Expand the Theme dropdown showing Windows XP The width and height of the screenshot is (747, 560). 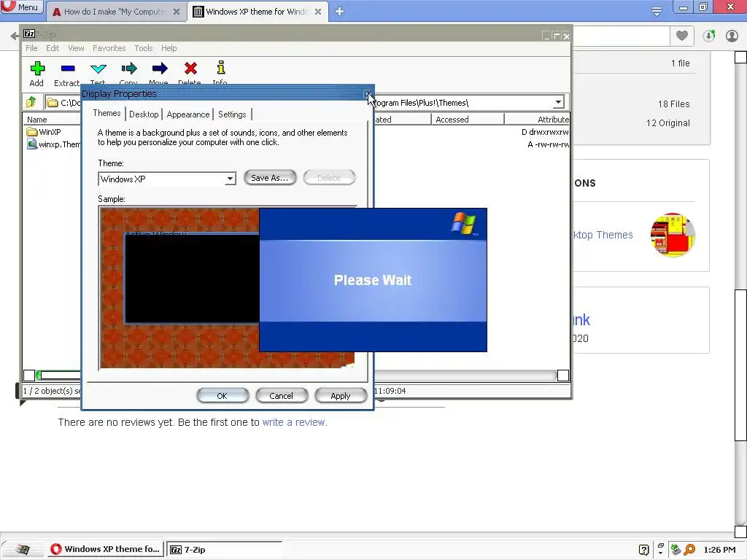pos(230,179)
